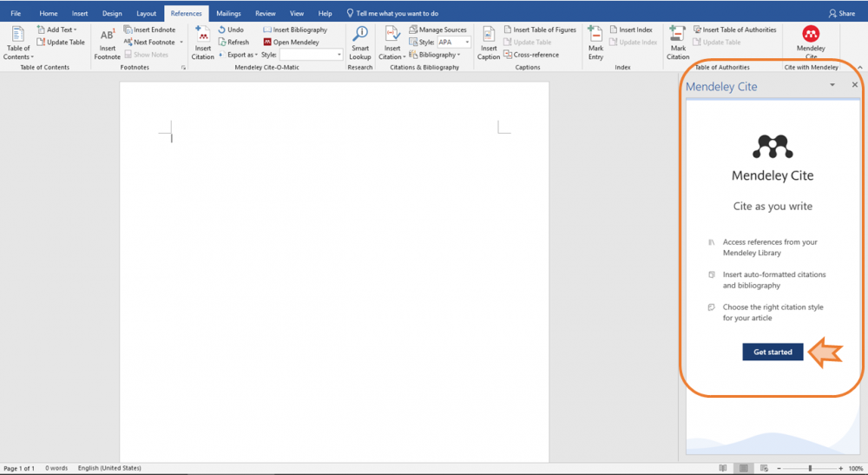
Task: Click Open Mendeley
Action: tap(291, 42)
